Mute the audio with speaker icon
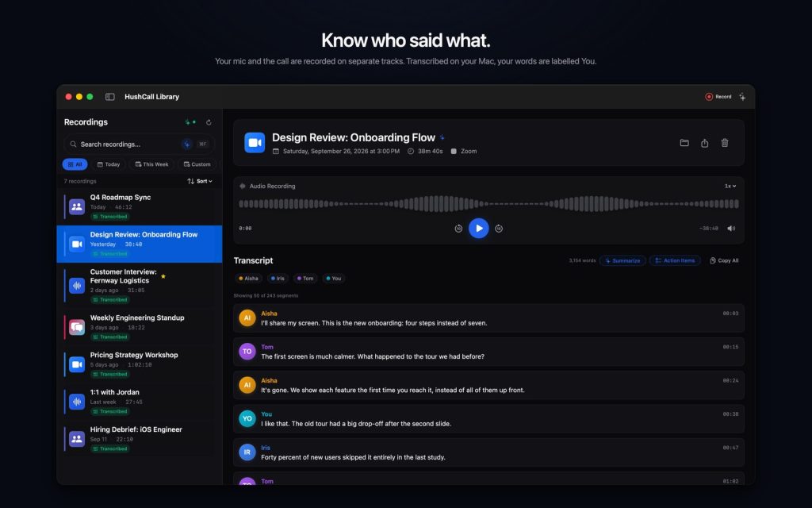The width and height of the screenshot is (812, 508). [x=731, y=229]
